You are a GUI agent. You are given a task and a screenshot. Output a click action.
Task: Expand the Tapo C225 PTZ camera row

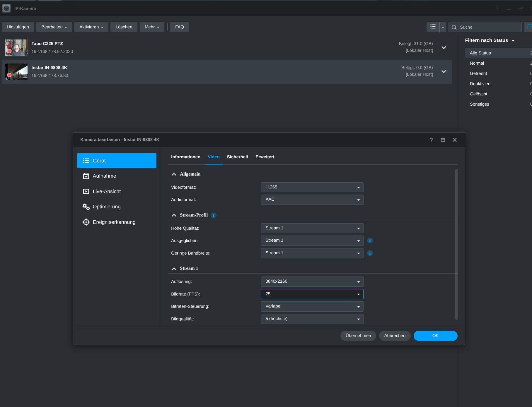(x=444, y=48)
